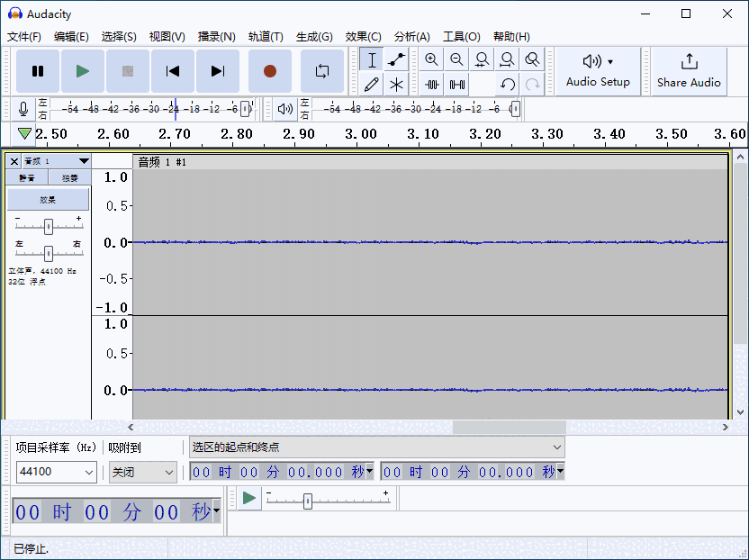
Task: Silence the selected audio
Action: point(456,84)
